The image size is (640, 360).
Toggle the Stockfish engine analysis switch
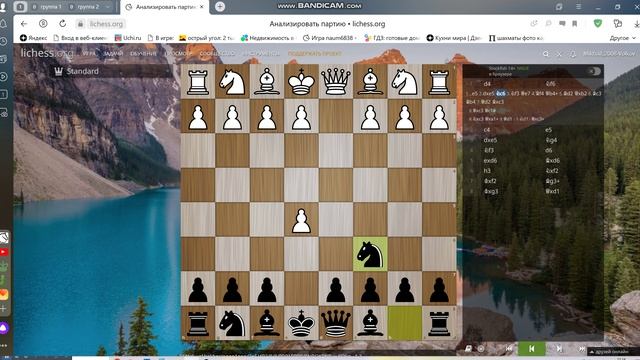pos(595,71)
